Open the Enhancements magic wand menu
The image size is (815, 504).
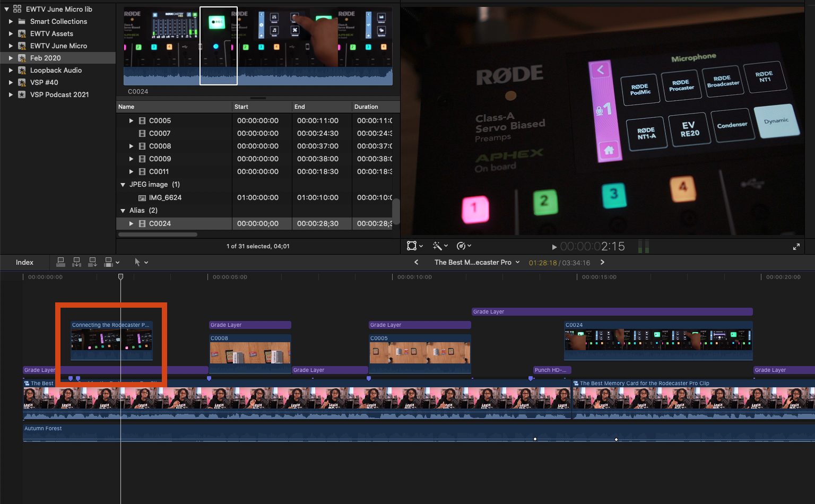(x=437, y=246)
